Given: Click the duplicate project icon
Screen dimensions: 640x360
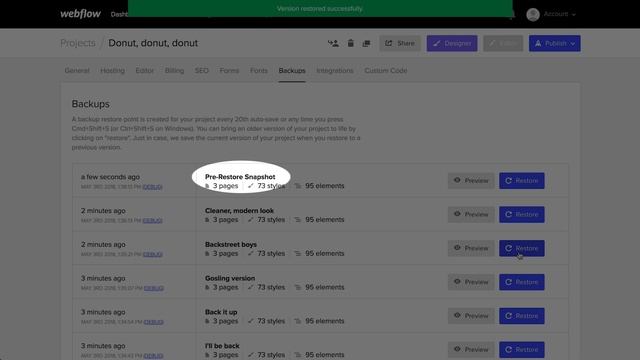Looking at the screenshot, I should coord(366,43).
